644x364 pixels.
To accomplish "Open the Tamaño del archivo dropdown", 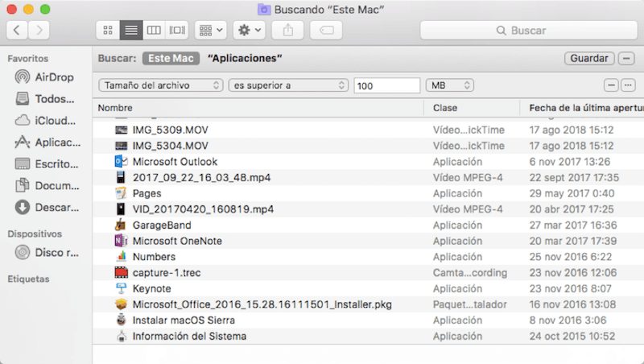I will 160,85.
